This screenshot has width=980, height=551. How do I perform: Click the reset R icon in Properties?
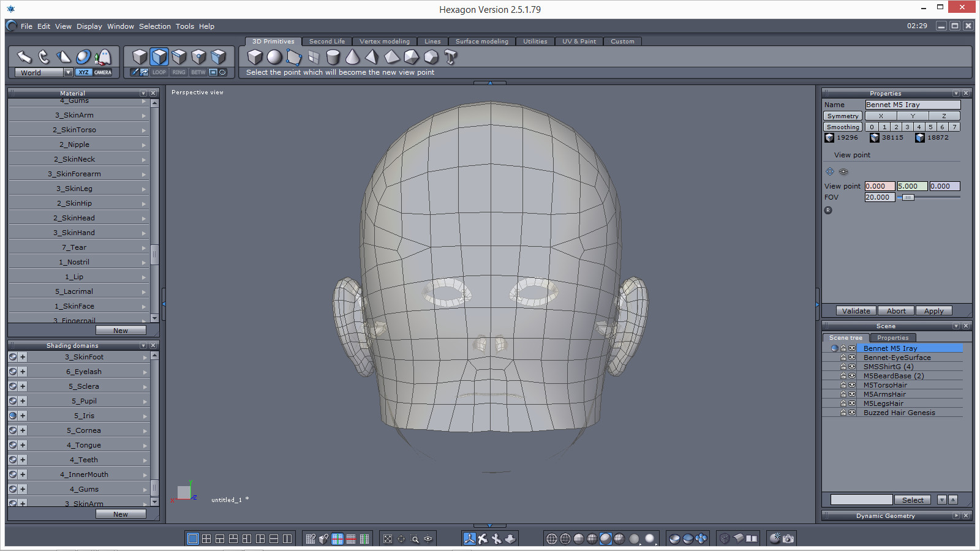[828, 210]
